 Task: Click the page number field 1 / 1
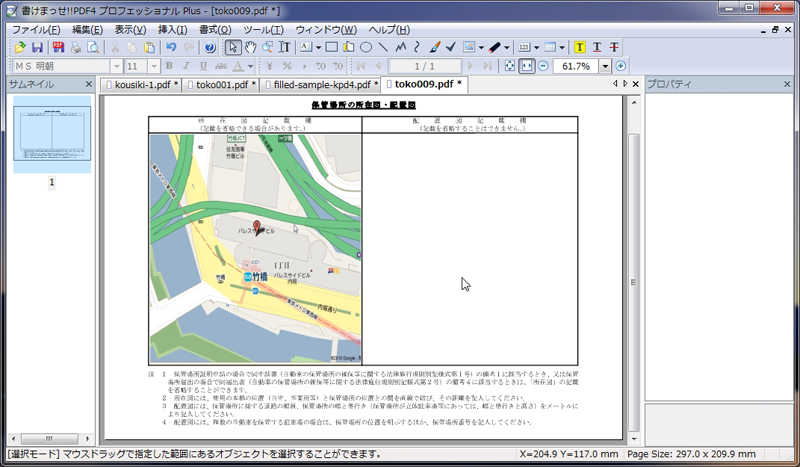coord(424,66)
